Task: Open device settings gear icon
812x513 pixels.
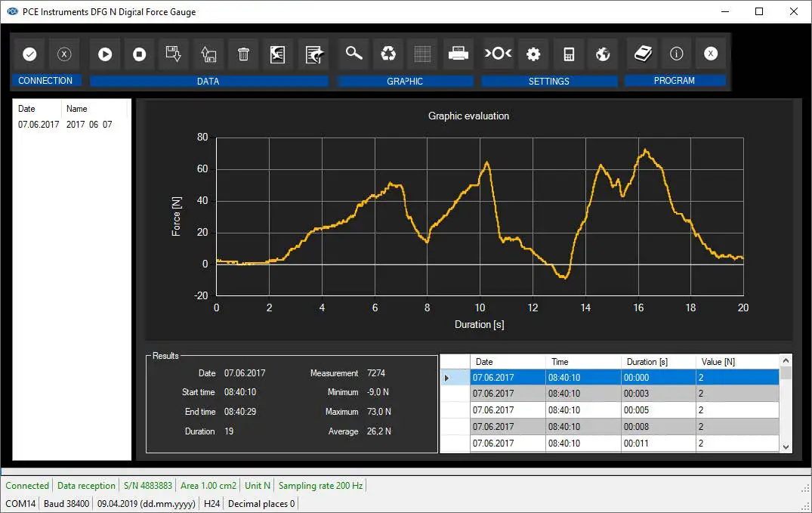Action: (533, 54)
